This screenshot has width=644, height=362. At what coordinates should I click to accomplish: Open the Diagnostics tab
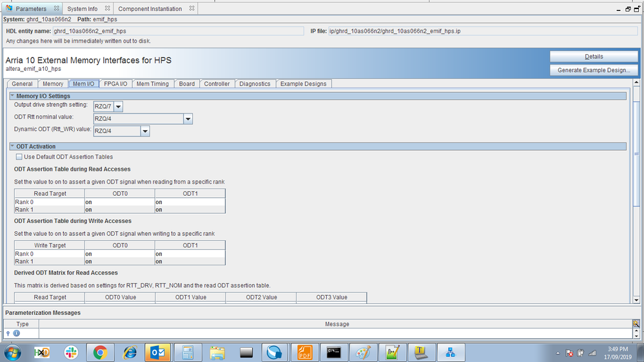tap(255, 84)
